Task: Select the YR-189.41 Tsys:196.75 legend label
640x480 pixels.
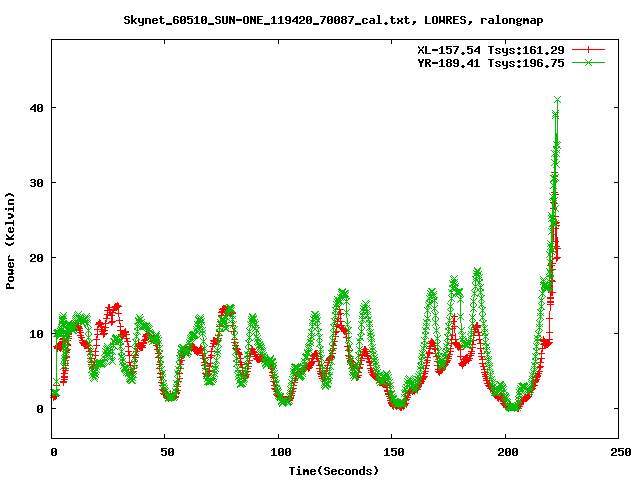Action: click(x=491, y=63)
